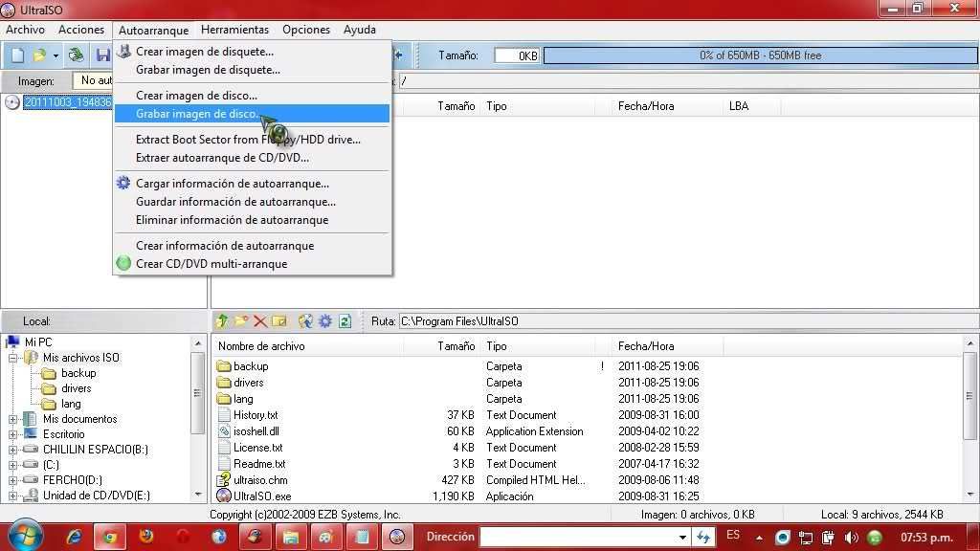
Task: Click the ES language indicator in the taskbar
Action: (733, 536)
